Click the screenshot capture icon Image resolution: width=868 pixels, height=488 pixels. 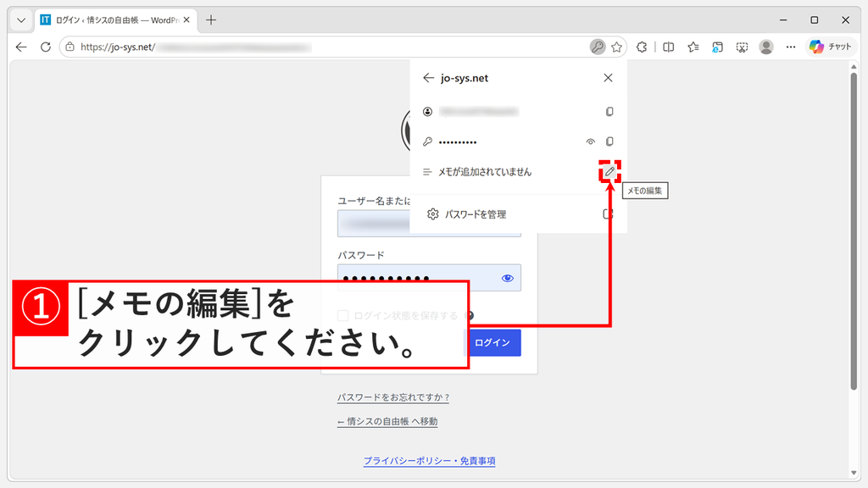(x=742, y=47)
